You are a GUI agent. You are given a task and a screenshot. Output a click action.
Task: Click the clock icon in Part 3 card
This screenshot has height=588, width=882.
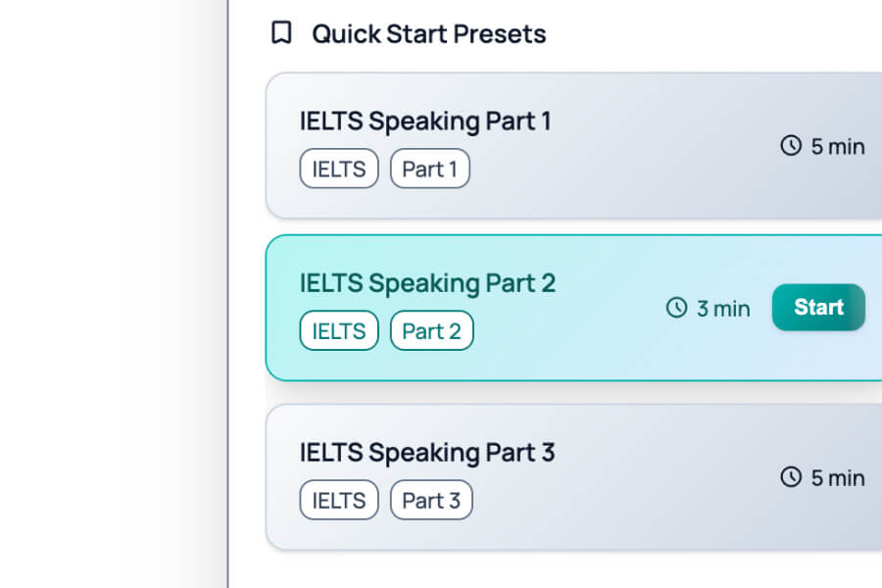(791, 477)
